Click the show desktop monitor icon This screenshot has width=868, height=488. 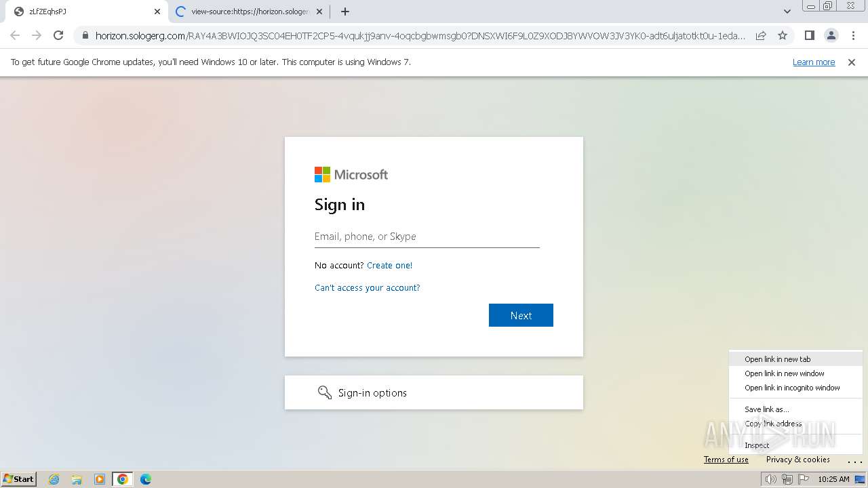860,479
